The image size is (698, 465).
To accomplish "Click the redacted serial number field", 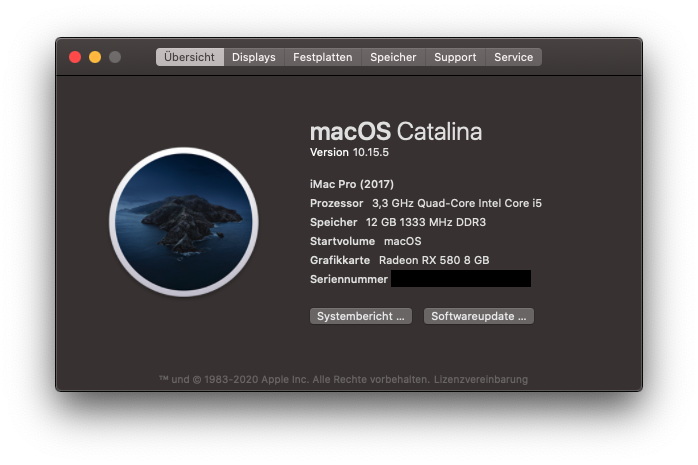I will [461, 279].
